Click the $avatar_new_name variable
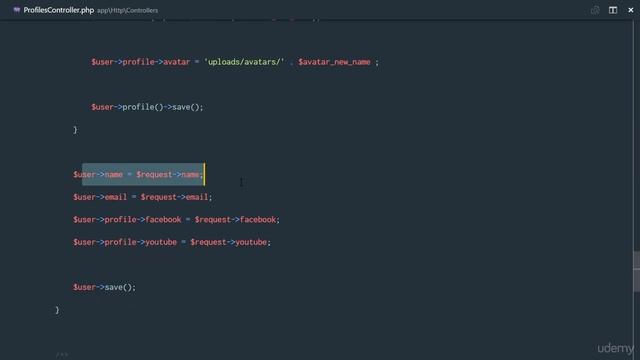This screenshot has width=640, height=360. click(x=334, y=62)
